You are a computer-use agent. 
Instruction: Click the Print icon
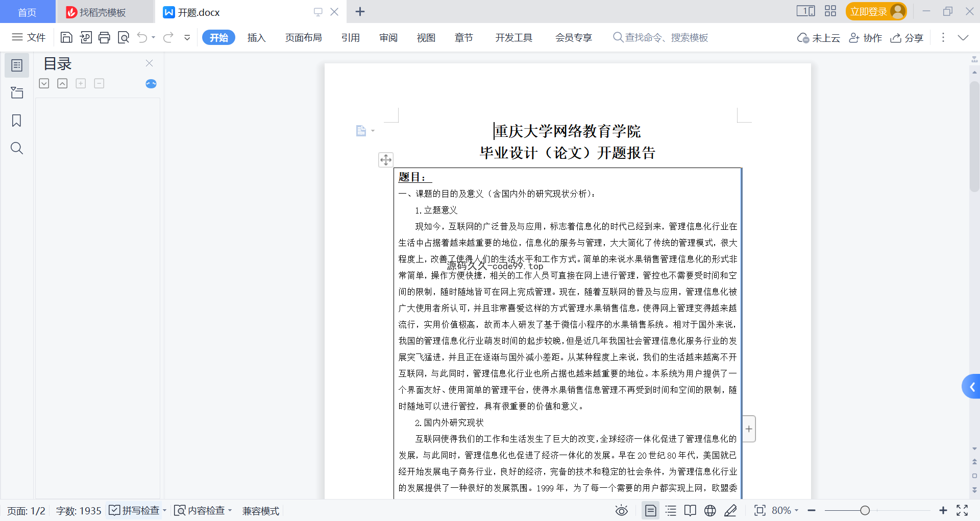pos(104,37)
